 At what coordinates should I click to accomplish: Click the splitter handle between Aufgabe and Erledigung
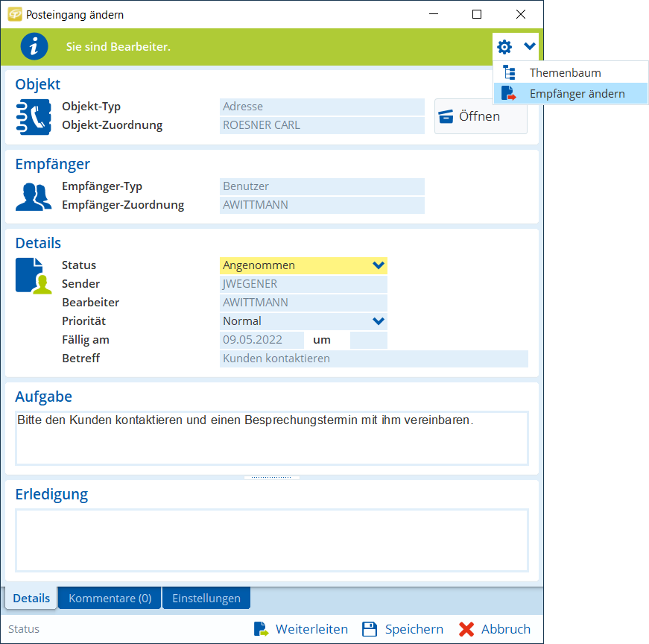271,478
